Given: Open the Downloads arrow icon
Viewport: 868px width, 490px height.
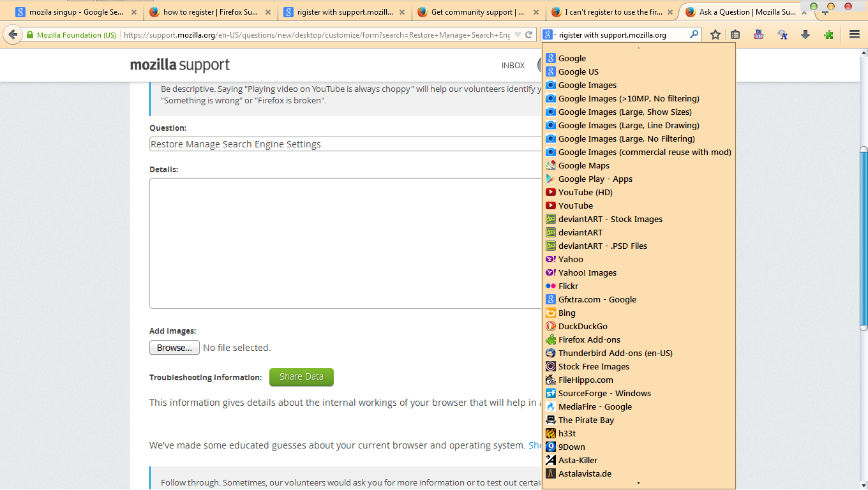Looking at the screenshot, I should tap(805, 35).
